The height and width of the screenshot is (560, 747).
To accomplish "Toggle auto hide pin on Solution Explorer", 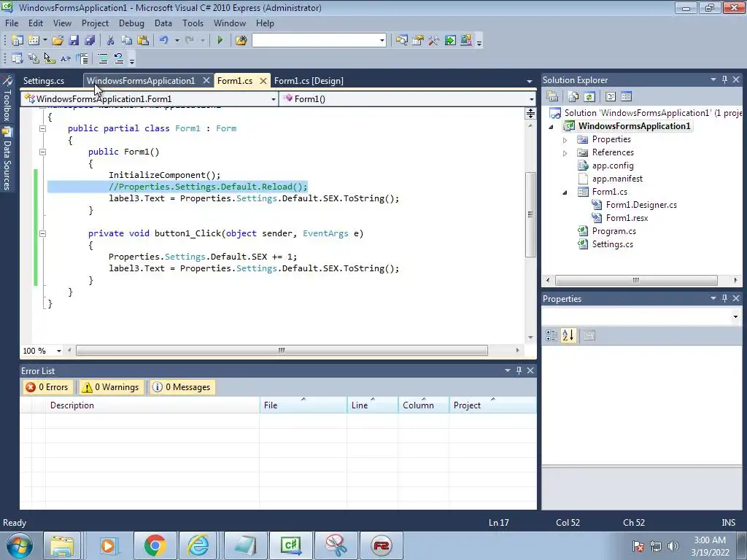I will (724, 79).
